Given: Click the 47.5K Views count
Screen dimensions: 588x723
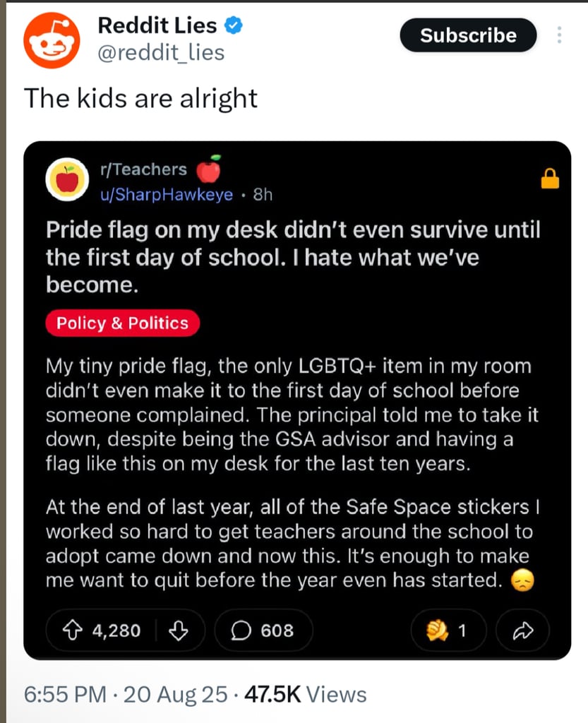Looking at the screenshot, I should pos(305,695).
